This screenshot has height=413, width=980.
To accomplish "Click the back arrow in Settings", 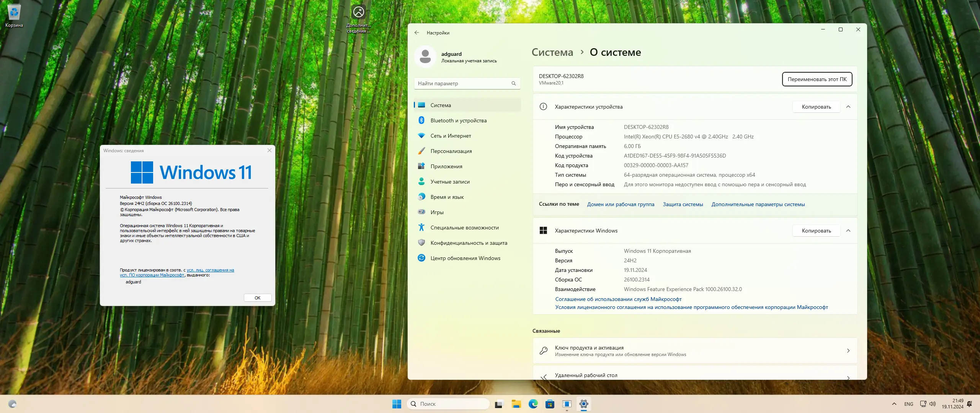I will pyautogui.click(x=417, y=33).
